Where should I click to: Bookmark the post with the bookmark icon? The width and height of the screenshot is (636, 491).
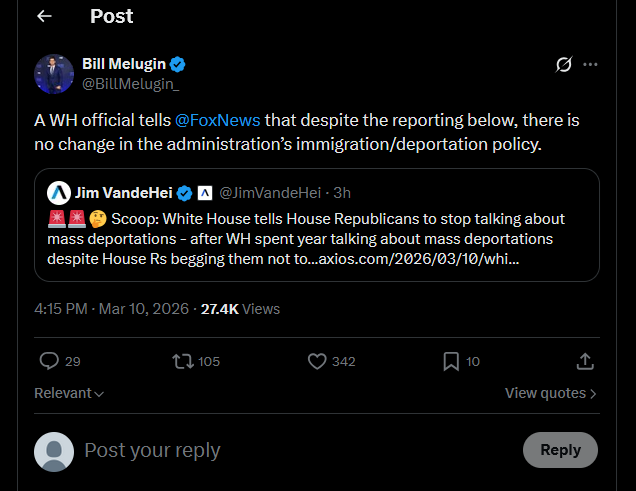[x=451, y=361]
